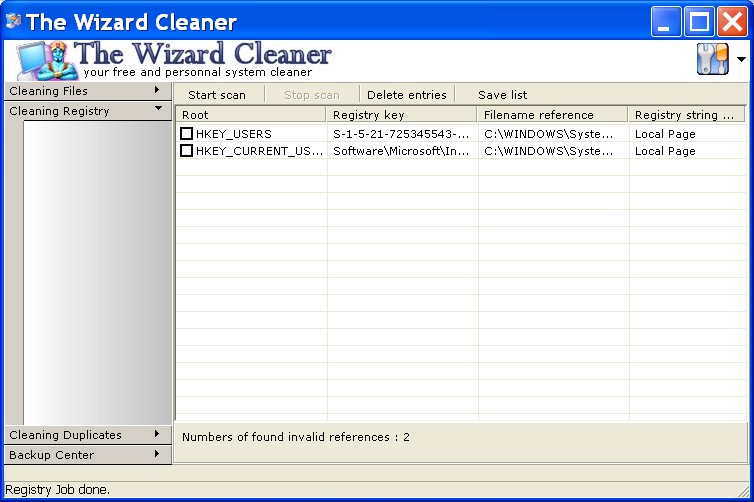Image resolution: width=754 pixels, height=502 pixels.
Task: Click the S-1-5-21-725345543-... registry key cell
Action: 401,134
